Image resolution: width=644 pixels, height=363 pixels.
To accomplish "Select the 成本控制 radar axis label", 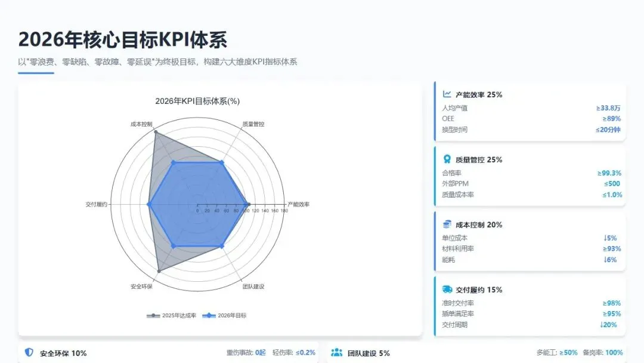I will [141, 124].
